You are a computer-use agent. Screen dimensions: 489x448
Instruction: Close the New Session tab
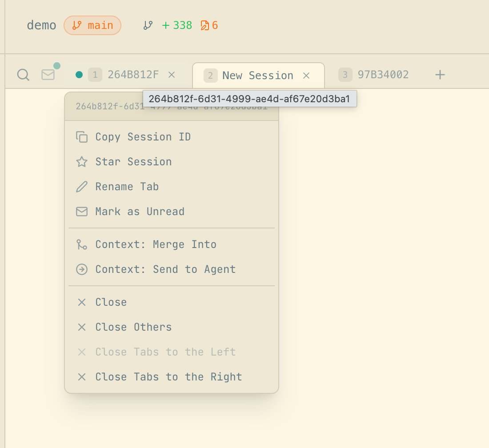tap(306, 76)
